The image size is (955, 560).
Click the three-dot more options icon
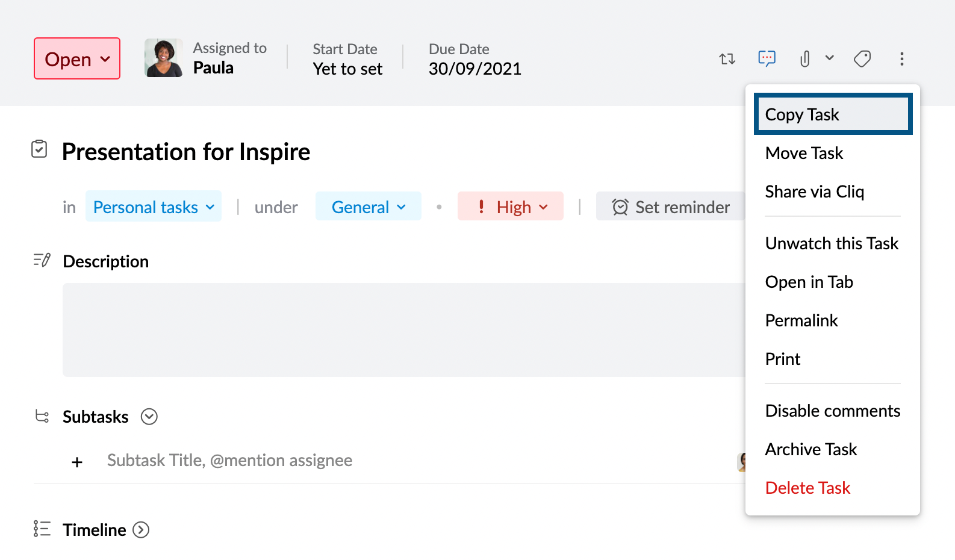click(901, 59)
